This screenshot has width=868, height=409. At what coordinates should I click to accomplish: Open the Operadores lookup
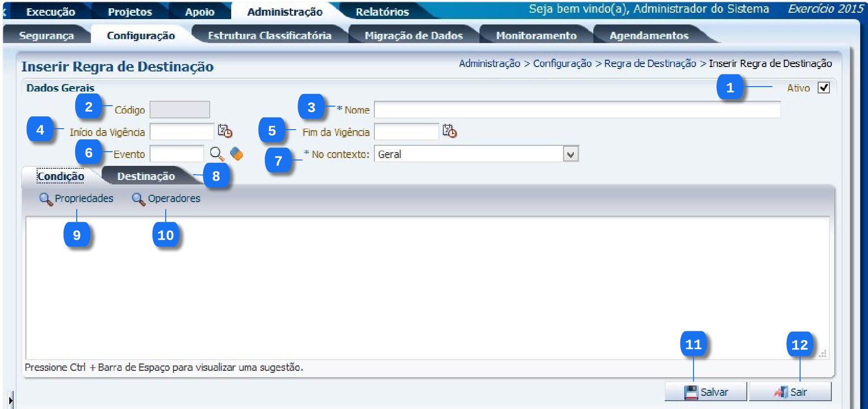tap(166, 199)
